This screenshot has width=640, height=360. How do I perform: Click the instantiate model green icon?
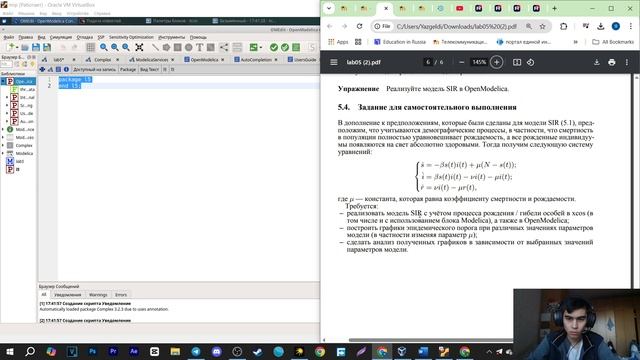tap(296, 47)
